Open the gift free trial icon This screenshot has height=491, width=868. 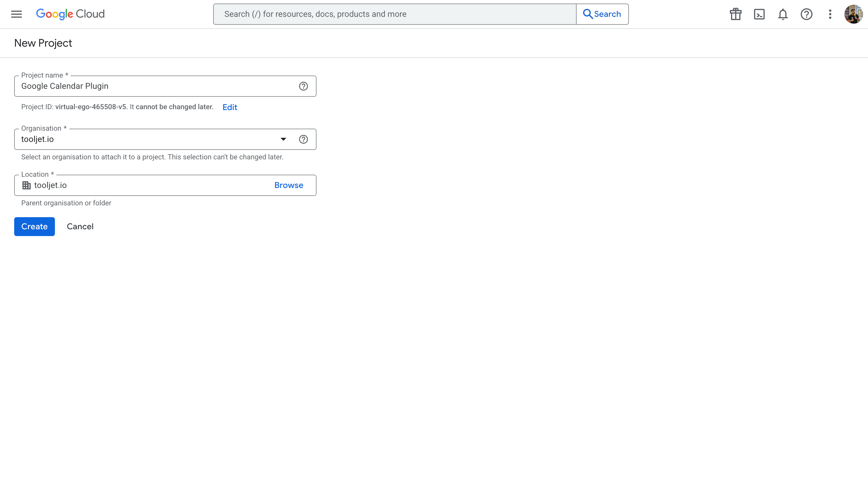735,14
